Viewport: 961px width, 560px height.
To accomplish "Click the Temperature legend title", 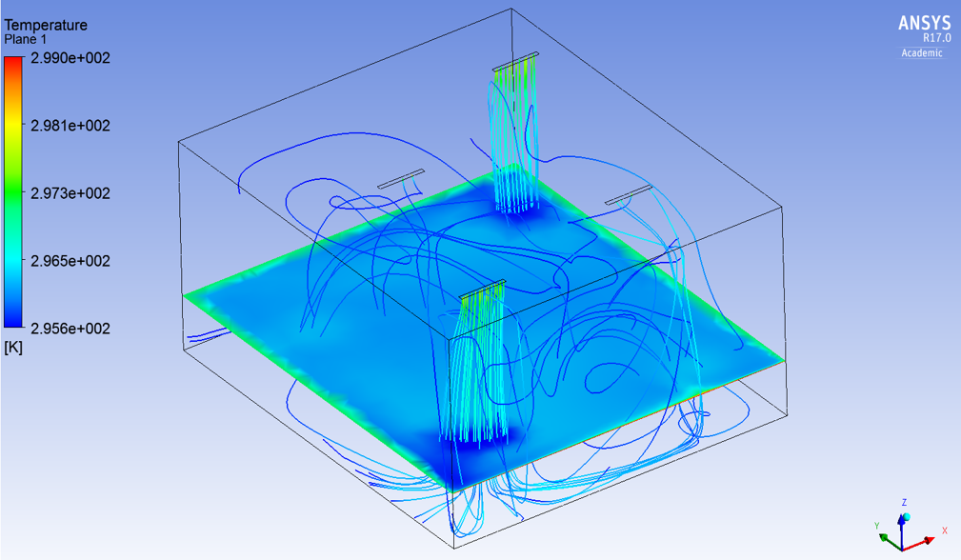I will click(46, 25).
